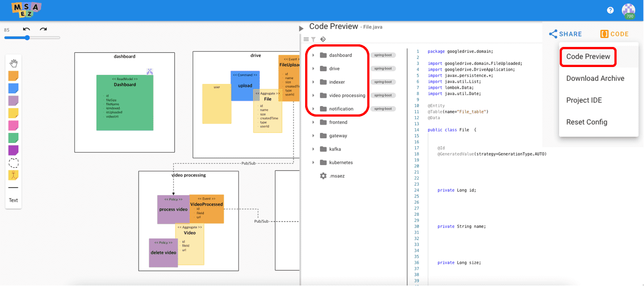Select the VideoProcessed Event sticker
This screenshot has height=286, width=644.
[x=207, y=209]
